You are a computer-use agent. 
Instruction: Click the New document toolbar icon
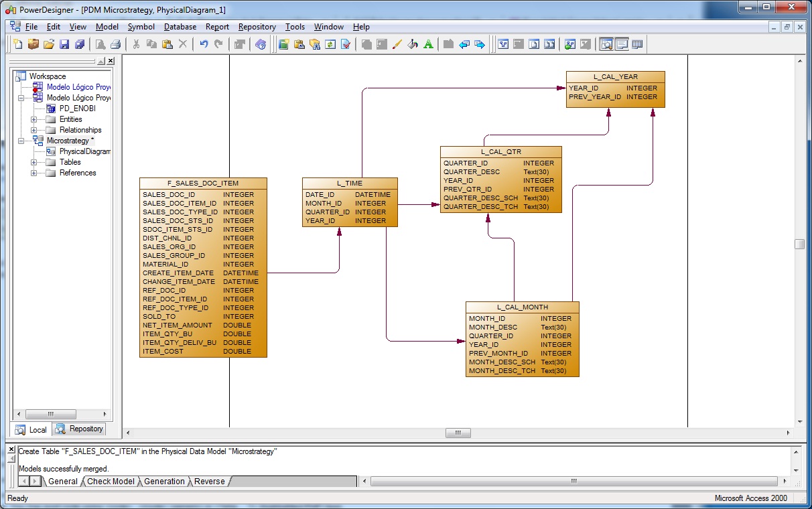[18, 44]
